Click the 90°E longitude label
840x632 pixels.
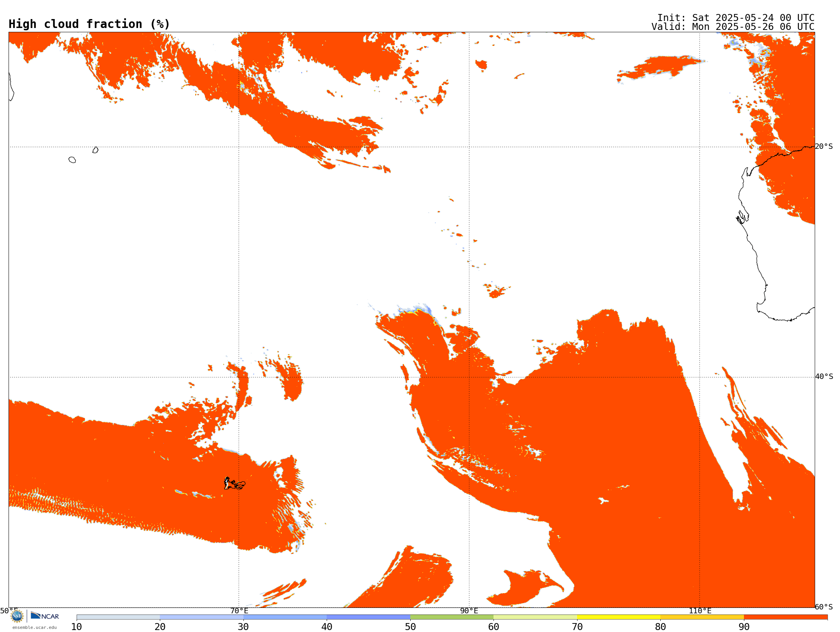pos(469,611)
